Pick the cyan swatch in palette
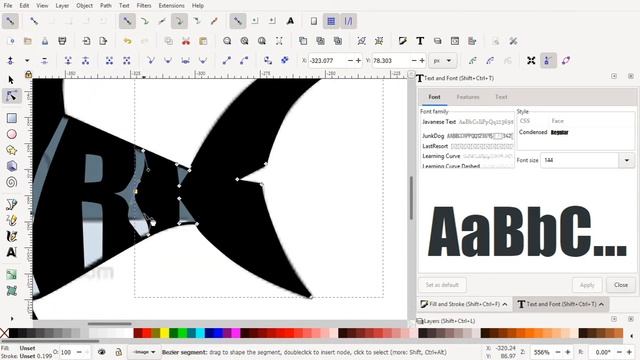The width and height of the screenshot is (640, 360). coord(200,333)
